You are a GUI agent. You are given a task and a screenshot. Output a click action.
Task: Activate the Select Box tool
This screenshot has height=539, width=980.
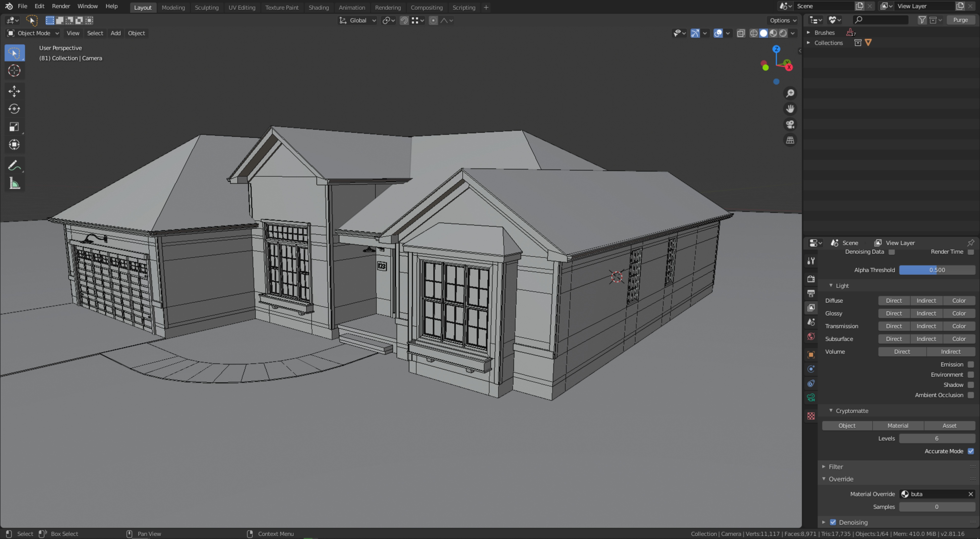click(x=14, y=53)
